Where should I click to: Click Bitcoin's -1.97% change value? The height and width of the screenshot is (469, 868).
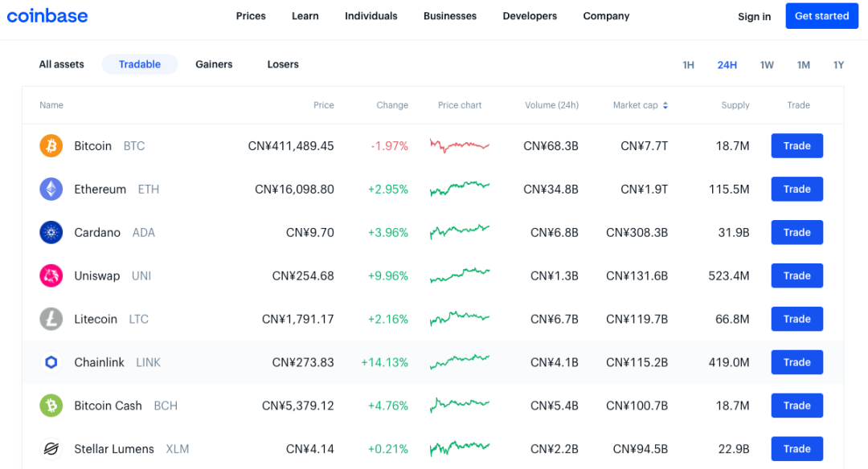click(x=389, y=146)
